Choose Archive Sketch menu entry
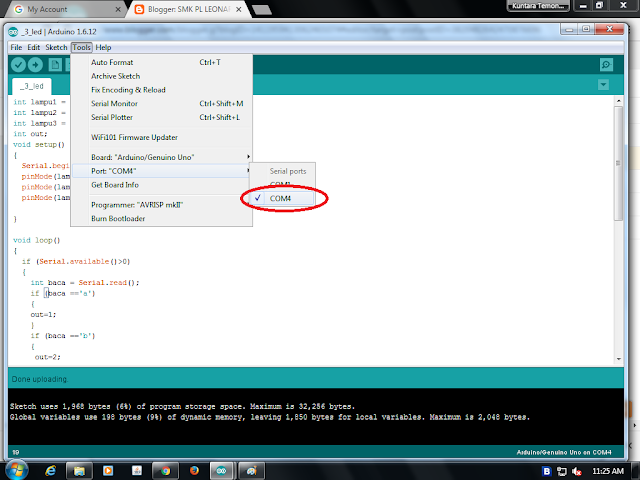 click(162, 76)
